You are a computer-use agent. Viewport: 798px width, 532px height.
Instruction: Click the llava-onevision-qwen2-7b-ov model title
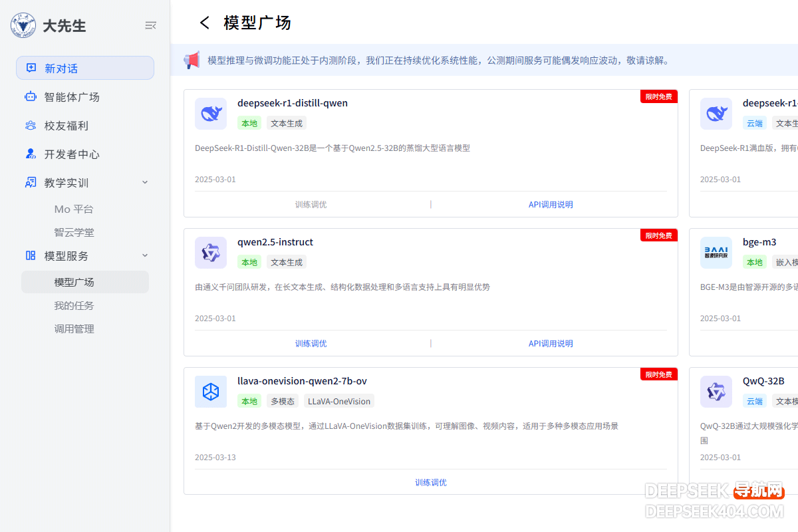point(302,381)
